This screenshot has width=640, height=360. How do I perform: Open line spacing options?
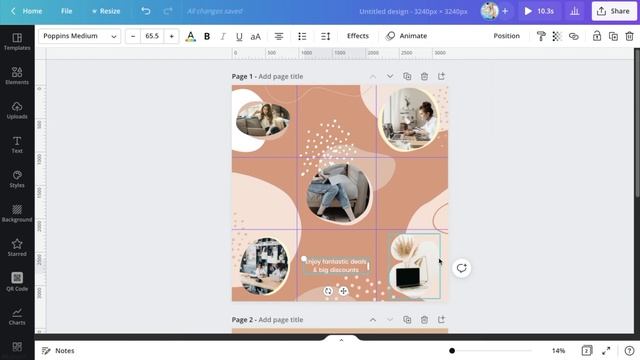click(325, 36)
